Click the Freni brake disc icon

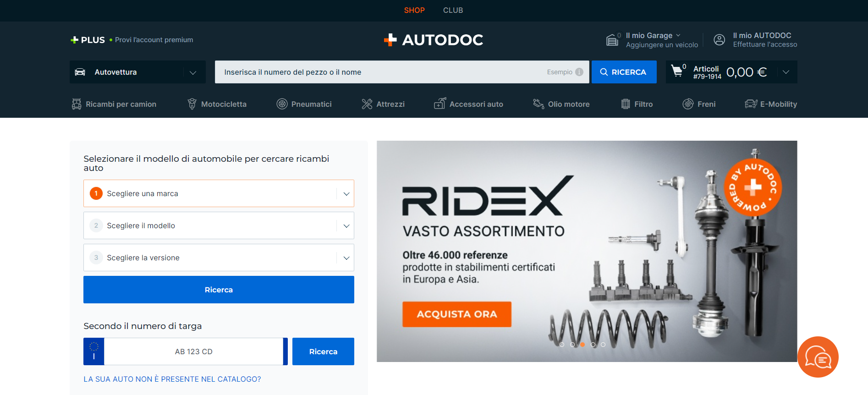coord(688,104)
